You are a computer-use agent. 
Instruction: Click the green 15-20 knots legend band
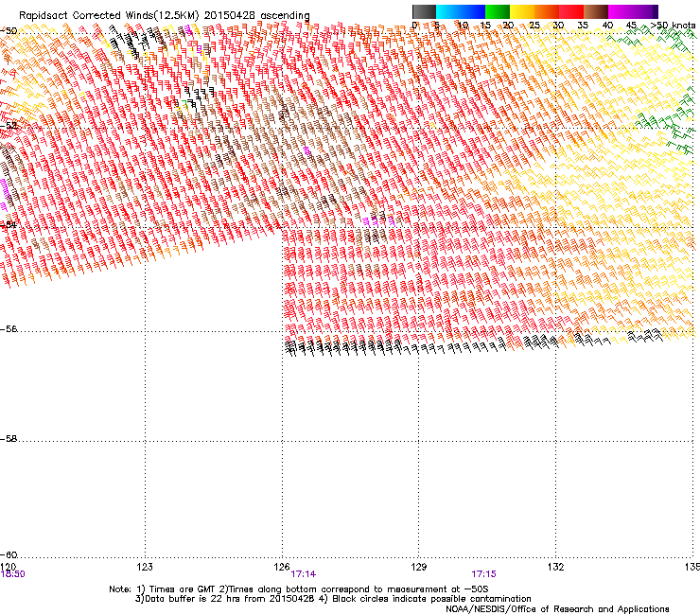tap(498, 11)
